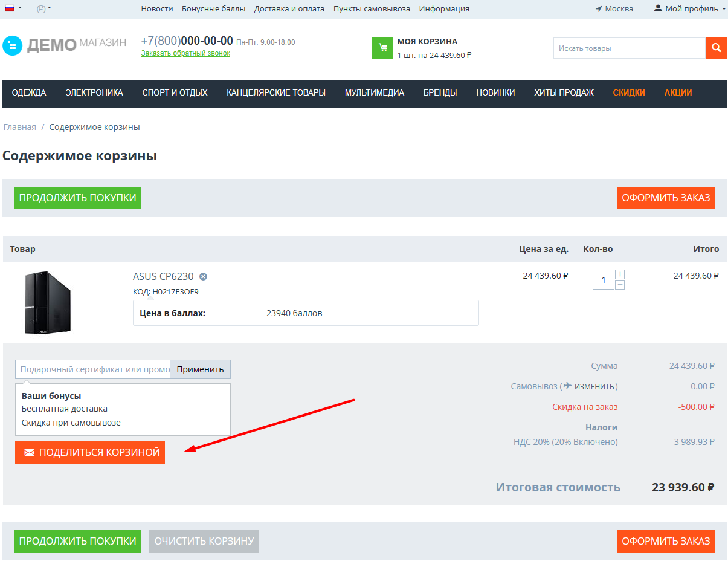Select Спорт и отдых category
The height and width of the screenshot is (561, 728).
[175, 92]
